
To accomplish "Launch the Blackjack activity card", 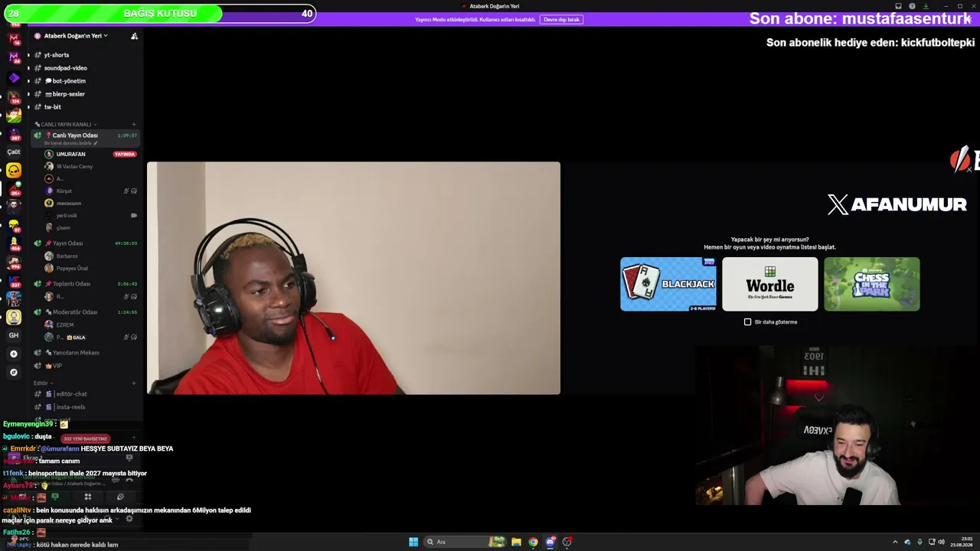I will (668, 284).
